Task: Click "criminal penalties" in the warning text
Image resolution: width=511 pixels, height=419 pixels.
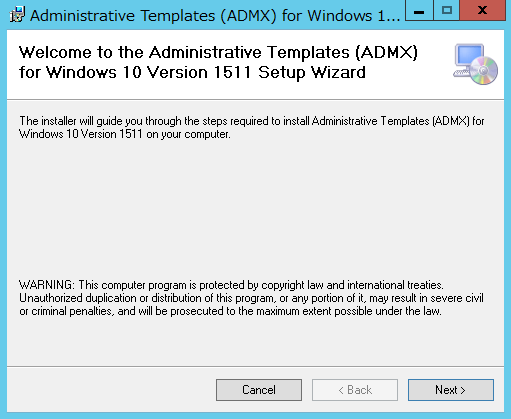Action: pyautogui.click(x=73, y=311)
